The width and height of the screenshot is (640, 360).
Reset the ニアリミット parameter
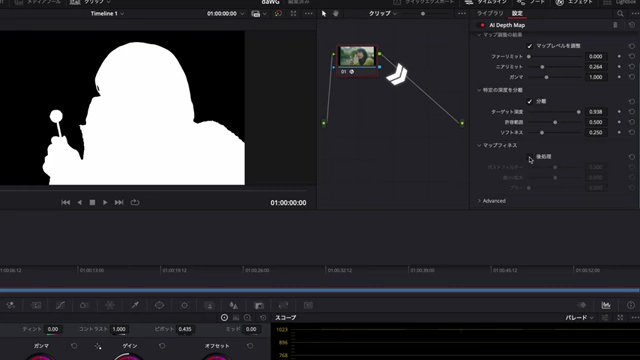pyautogui.click(x=632, y=67)
